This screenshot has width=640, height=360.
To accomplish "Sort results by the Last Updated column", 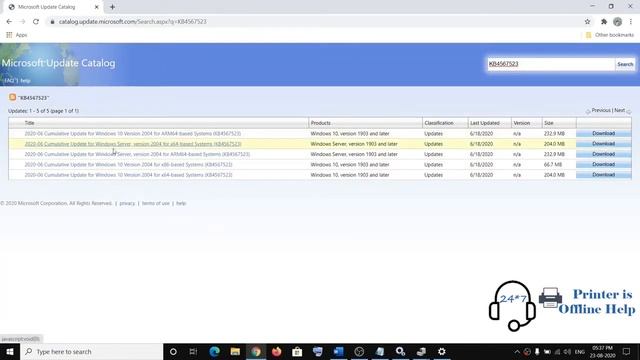I will pos(485,123).
